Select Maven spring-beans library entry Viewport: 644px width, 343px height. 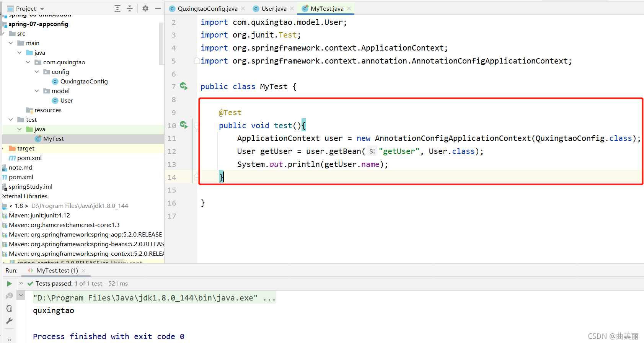pyautogui.click(x=86, y=244)
